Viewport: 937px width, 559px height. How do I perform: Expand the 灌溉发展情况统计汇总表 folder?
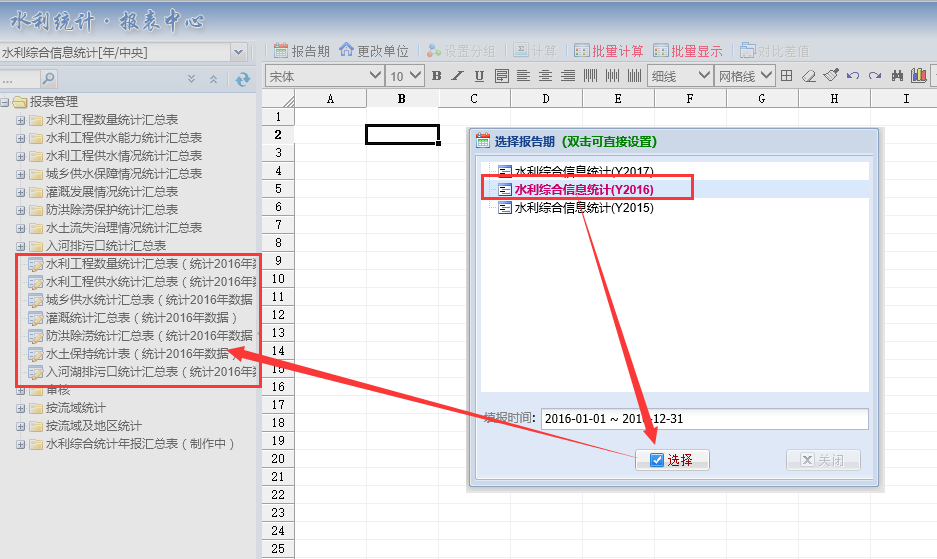pyautogui.click(x=20, y=192)
